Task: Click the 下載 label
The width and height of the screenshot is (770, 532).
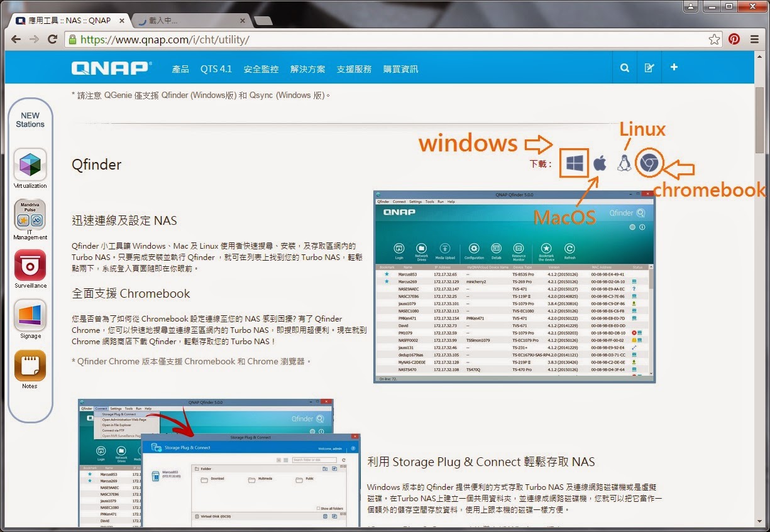Action: [x=541, y=164]
